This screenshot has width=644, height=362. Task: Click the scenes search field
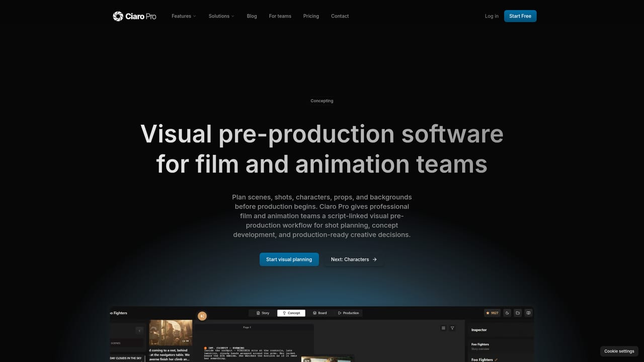coord(126,343)
